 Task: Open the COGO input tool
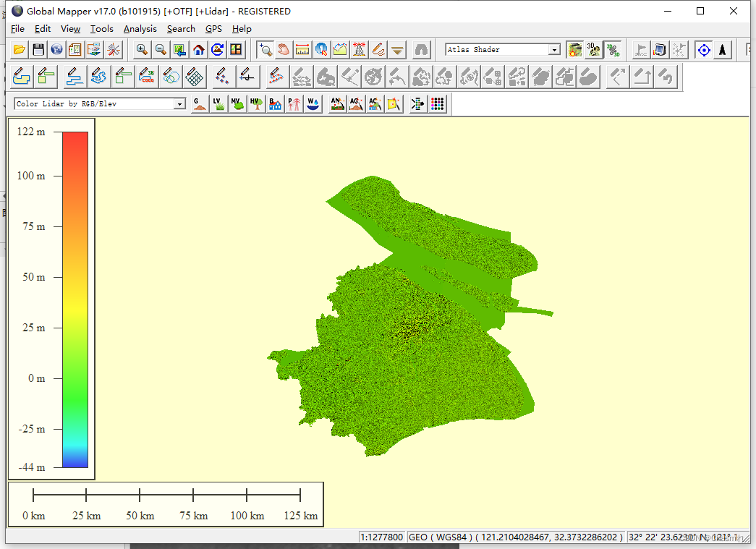coord(147,77)
